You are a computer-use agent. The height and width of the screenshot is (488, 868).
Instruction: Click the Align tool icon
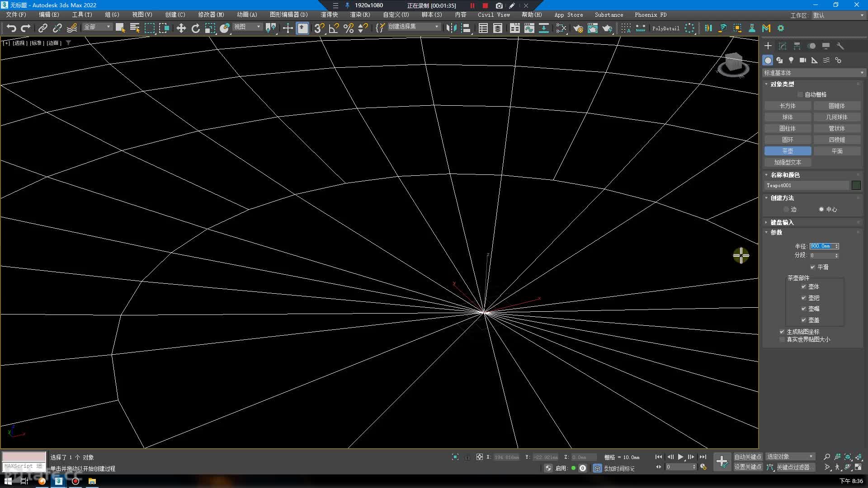click(x=466, y=28)
